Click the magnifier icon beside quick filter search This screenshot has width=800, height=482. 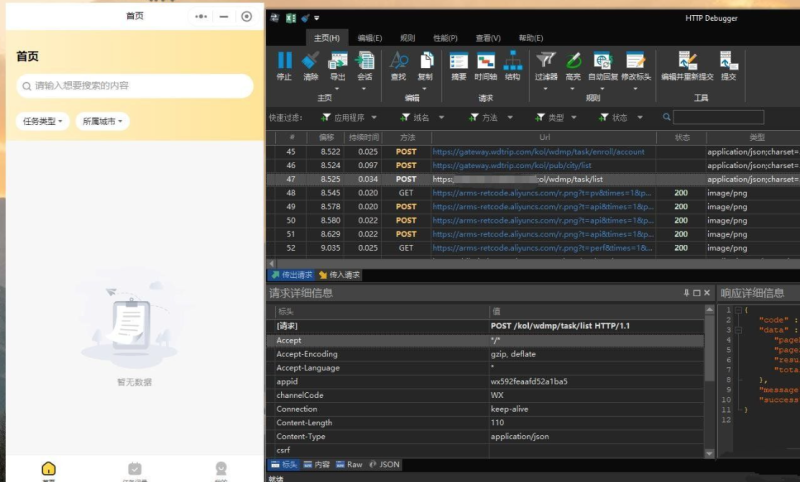coord(666,117)
